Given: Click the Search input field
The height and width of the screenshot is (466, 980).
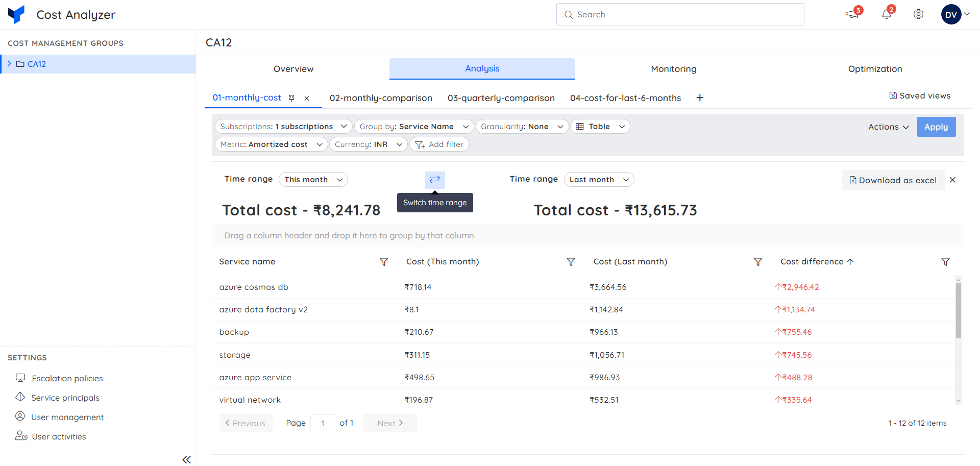Looking at the screenshot, I should (680, 14).
